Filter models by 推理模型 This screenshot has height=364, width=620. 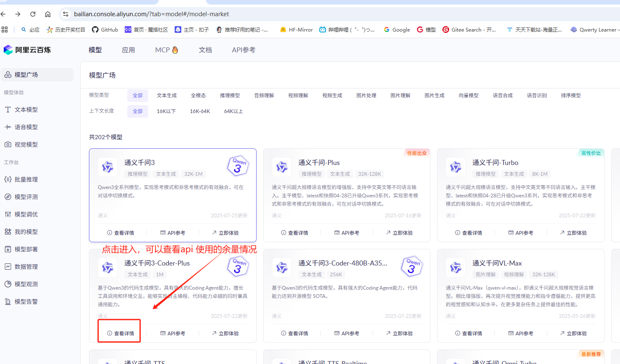tap(230, 96)
